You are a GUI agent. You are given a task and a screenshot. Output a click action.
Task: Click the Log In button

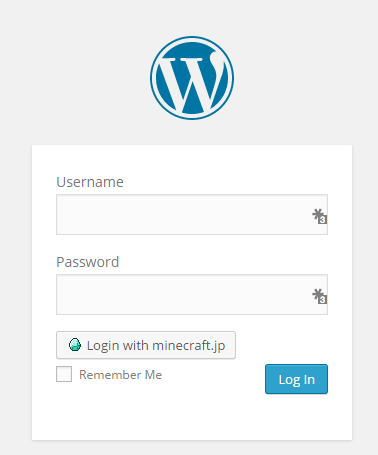[296, 379]
